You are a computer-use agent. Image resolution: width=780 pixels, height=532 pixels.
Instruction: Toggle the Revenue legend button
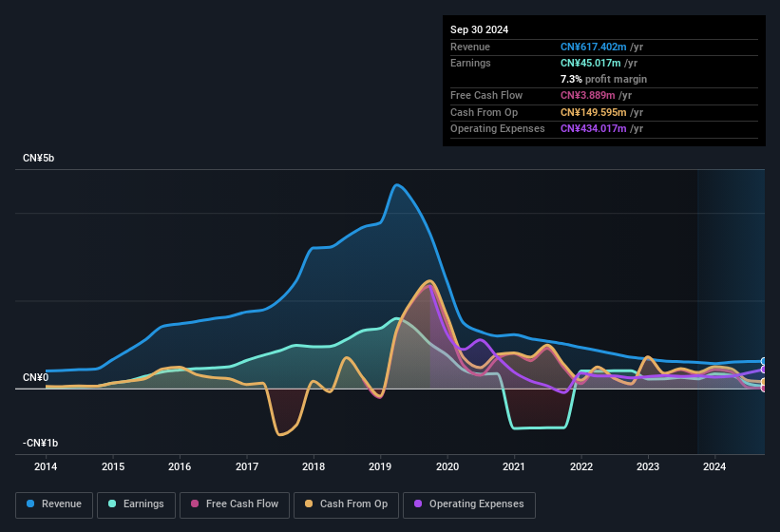coord(54,504)
